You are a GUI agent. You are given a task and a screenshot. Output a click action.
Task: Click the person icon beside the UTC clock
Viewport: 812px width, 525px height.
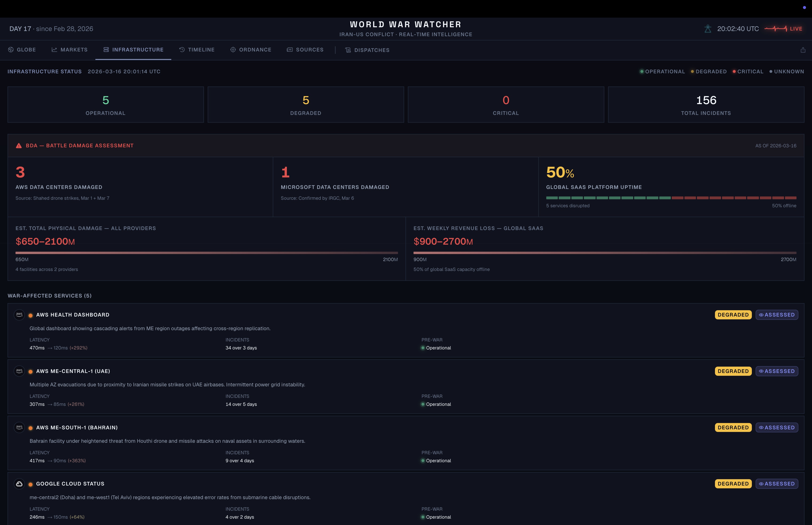coord(708,29)
